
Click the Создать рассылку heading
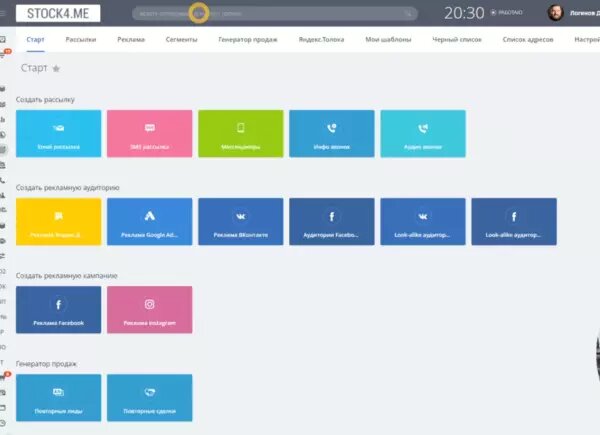click(45, 99)
